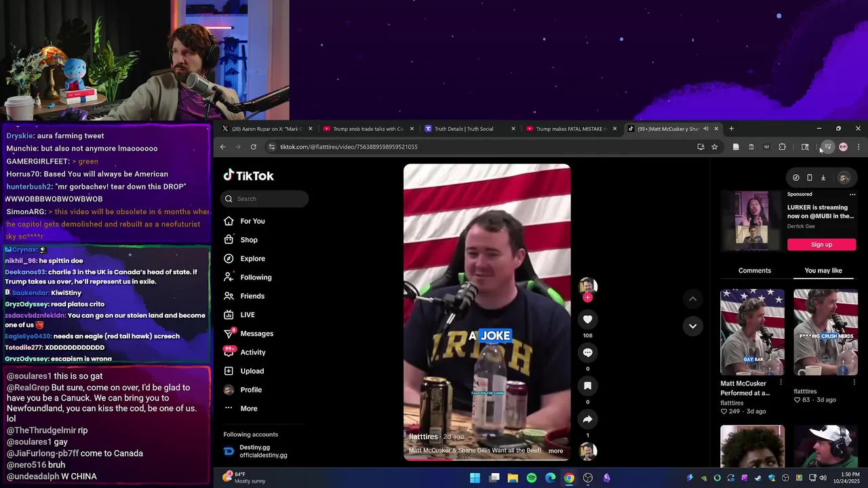868x488 pixels.
Task: Open the taskbar weather widget
Action: (x=244, y=478)
